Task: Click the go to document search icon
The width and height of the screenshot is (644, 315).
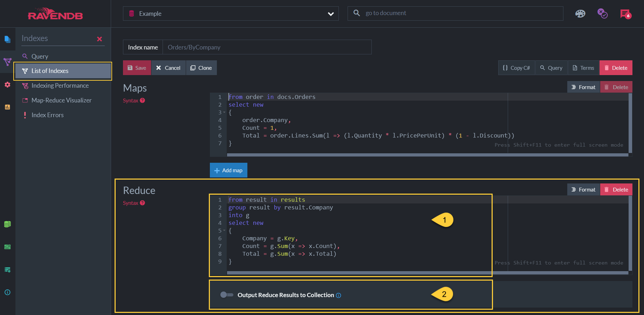Action: tap(357, 13)
